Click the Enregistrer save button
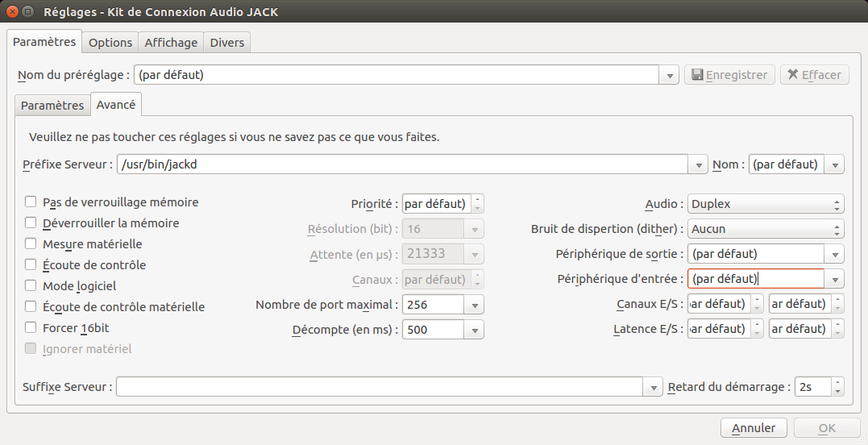Screen dimensions: 868x445 (729, 75)
